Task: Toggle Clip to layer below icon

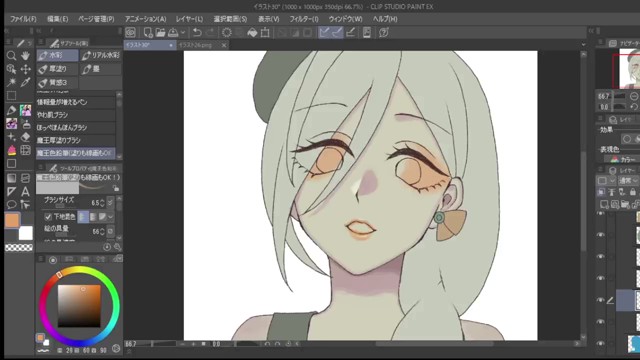Action: [602, 192]
